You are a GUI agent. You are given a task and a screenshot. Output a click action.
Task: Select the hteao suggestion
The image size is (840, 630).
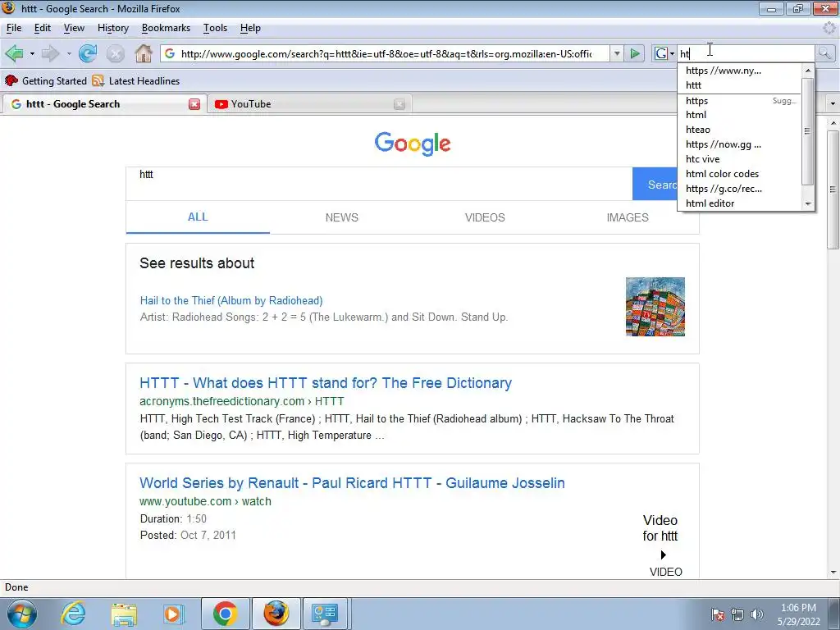(x=739, y=130)
